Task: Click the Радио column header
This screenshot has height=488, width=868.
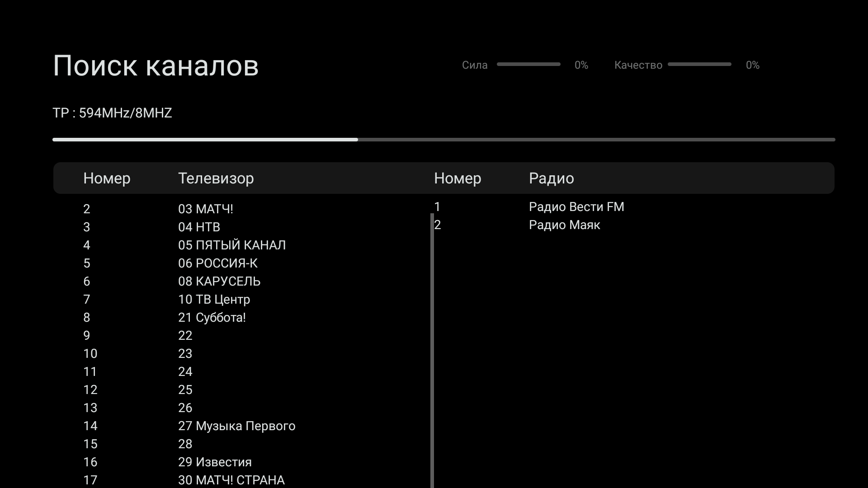Action: click(x=551, y=178)
